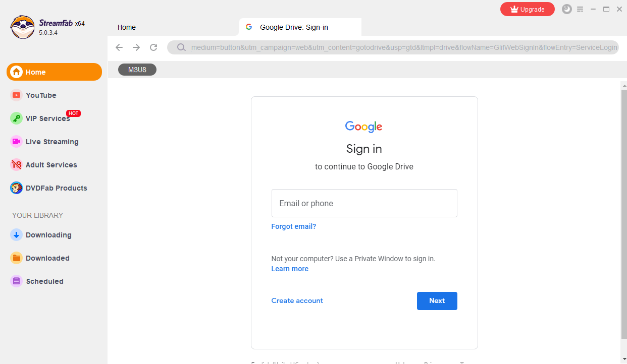Click the StreamFab sloth logo
627x364 pixels.
pos(23,27)
